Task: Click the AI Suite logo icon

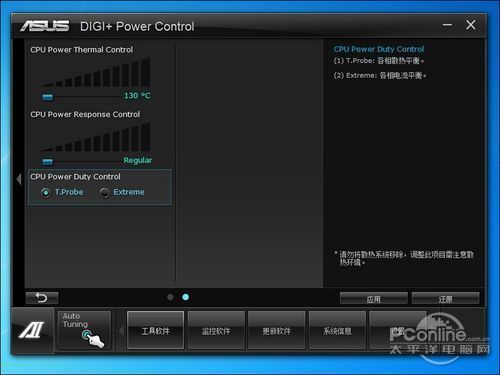Action: (32, 330)
